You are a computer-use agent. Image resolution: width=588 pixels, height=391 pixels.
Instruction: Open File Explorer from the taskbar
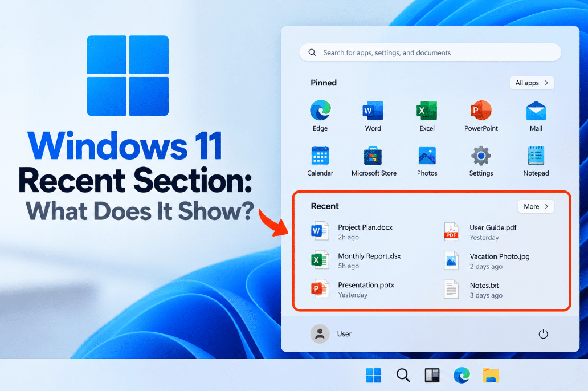tap(491, 376)
